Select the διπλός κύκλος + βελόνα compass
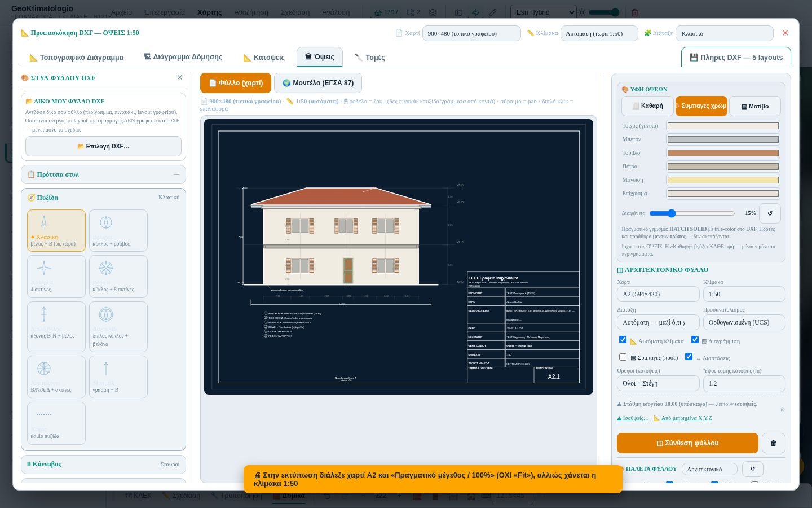This screenshot has width=812, height=508. (x=118, y=327)
